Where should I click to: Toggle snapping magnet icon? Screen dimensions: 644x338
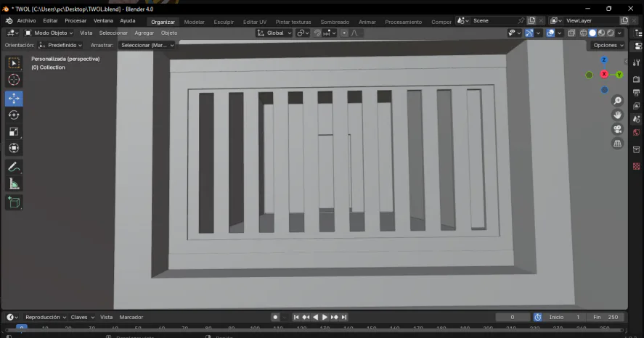317,33
